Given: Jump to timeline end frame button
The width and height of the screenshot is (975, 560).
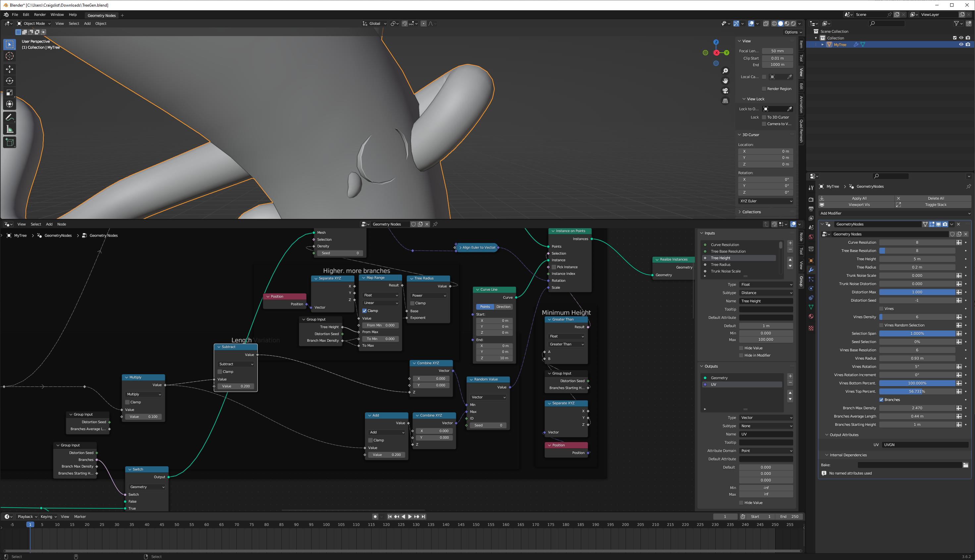Looking at the screenshot, I should pyautogui.click(x=424, y=517).
